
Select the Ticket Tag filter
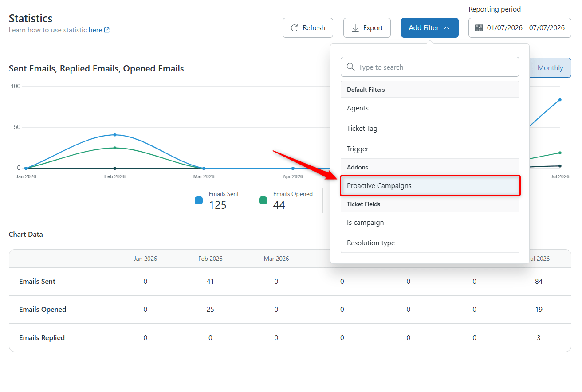pyautogui.click(x=430, y=128)
